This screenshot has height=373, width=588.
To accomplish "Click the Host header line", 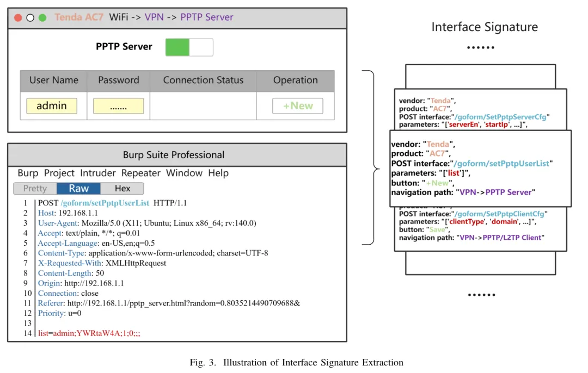I will point(68,213).
